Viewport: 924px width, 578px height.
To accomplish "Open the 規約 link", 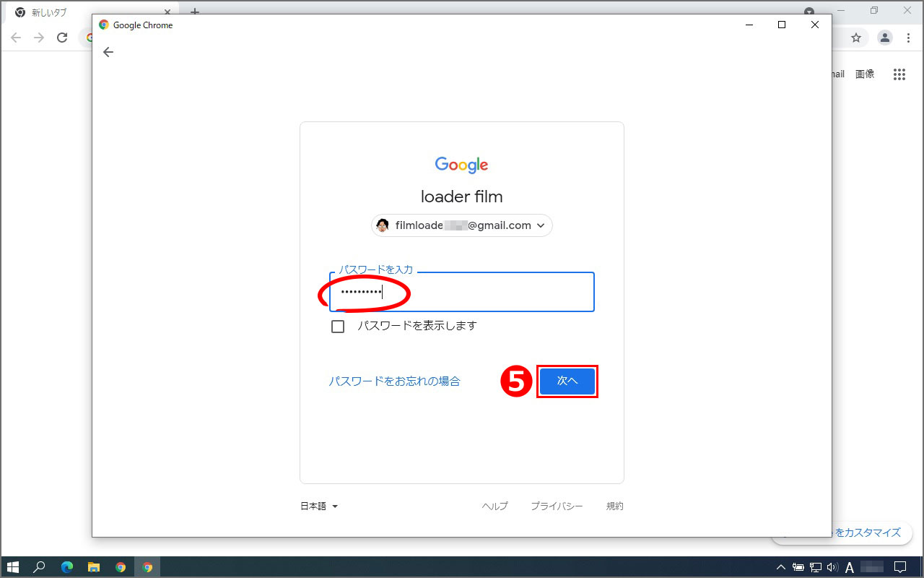I will click(x=615, y=506).
